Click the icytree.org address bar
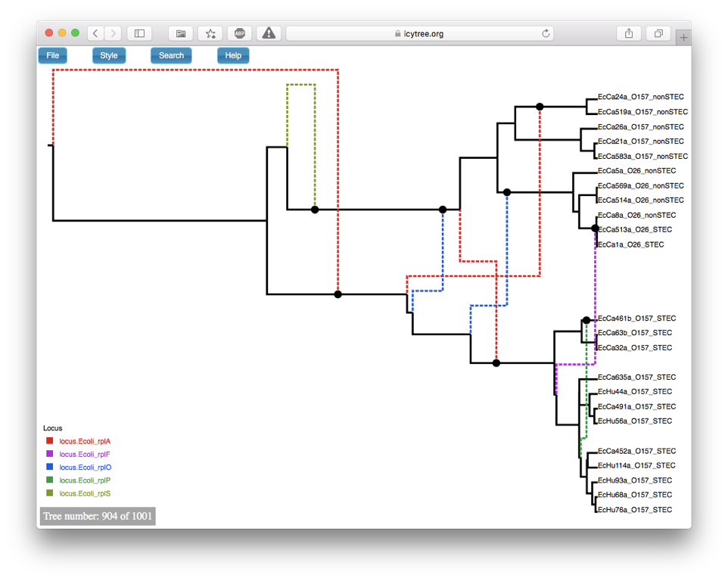 pyautogui.click(x=419, y=33)
